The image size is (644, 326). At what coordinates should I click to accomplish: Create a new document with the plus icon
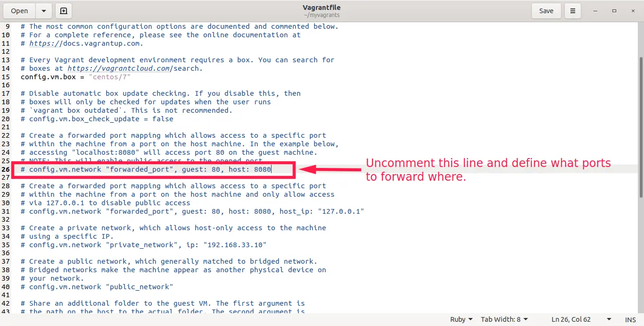tap(64, 11)
